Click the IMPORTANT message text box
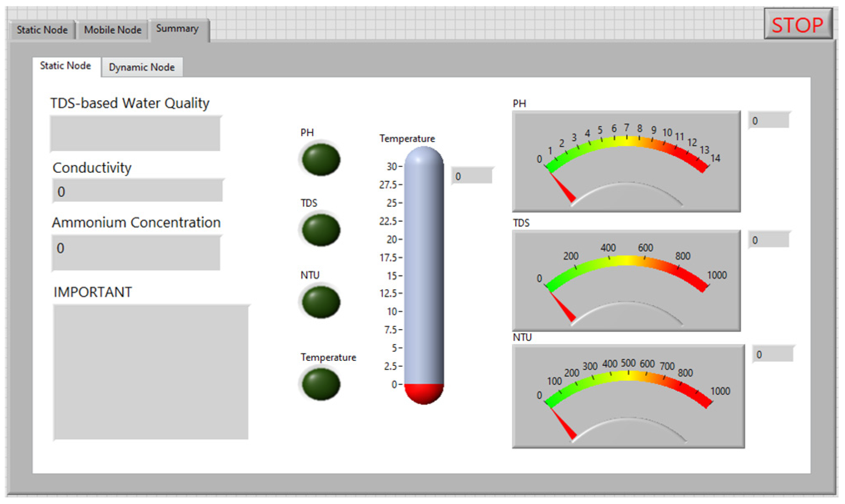The image size is (845, 504). 151,372
